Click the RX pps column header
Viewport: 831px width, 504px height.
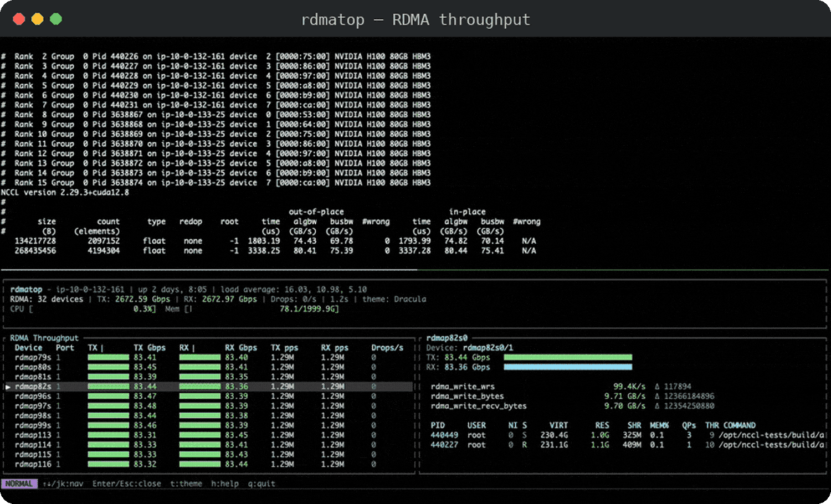pyautogui.click(x=335, y=348)
